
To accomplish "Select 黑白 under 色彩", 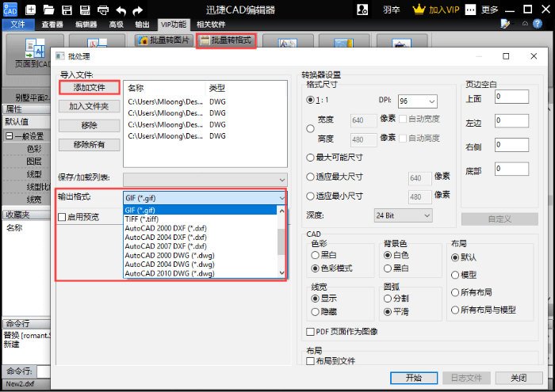I will coord(315,255).
